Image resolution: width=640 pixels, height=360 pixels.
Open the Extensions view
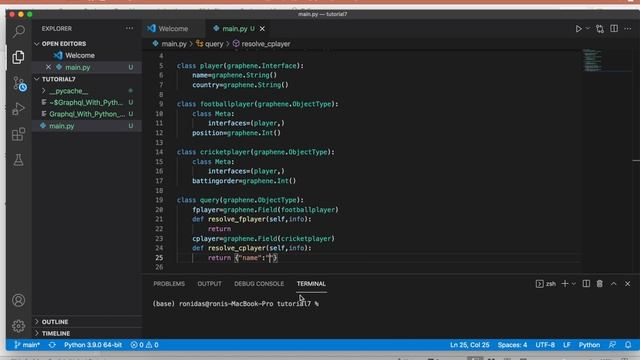coord(18,134)
